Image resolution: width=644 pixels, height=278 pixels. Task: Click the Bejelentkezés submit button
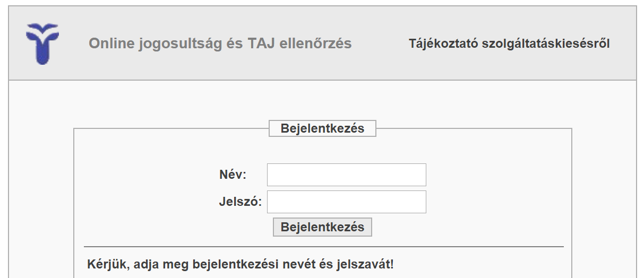(322, 227)
